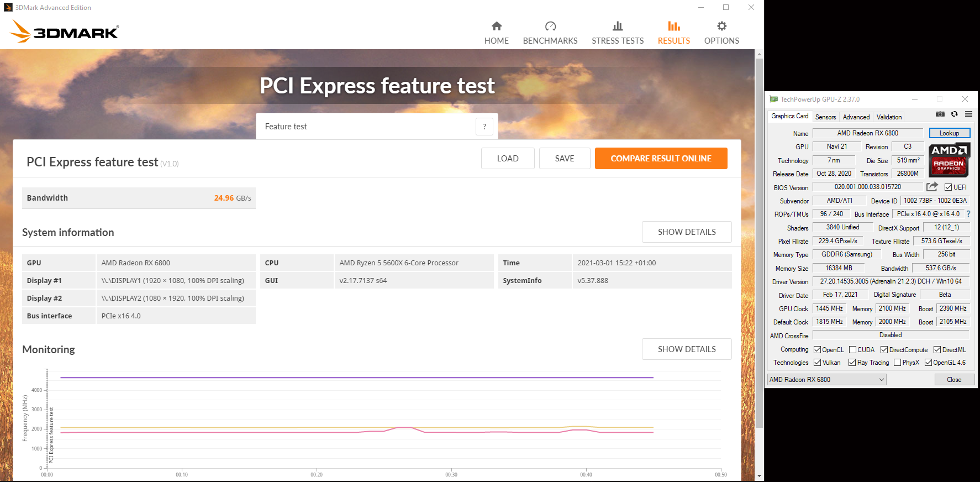Screen dimensions: 980x482
Task: Toggle the UEFI checkbox in GPU-Z
Action: (x=948, y=187)
